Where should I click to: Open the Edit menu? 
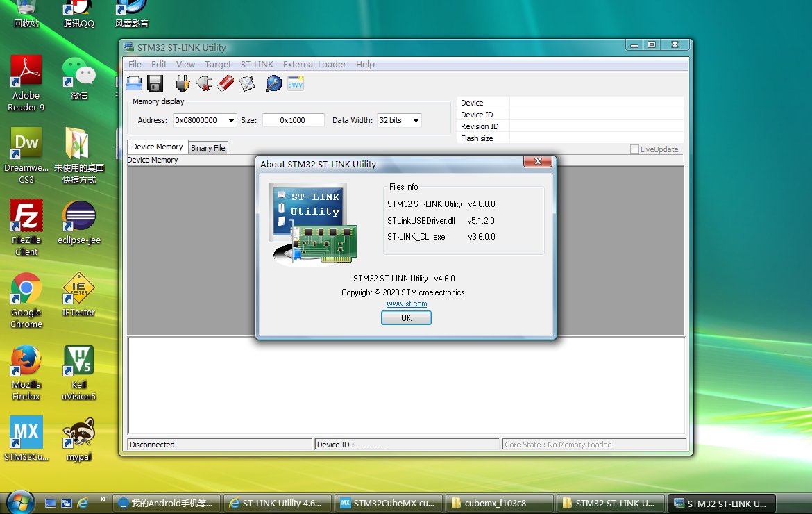(x=159, y=64)
